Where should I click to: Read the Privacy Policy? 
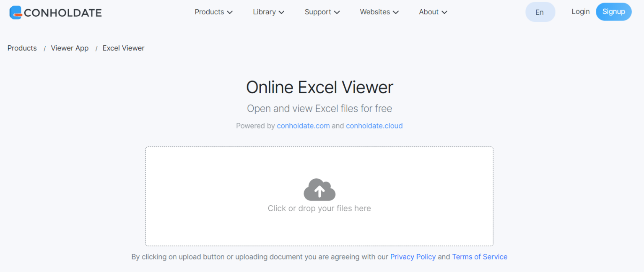pos(413,256)
